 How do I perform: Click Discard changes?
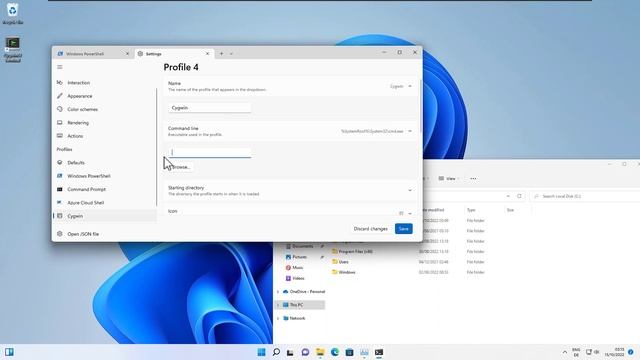371,229
